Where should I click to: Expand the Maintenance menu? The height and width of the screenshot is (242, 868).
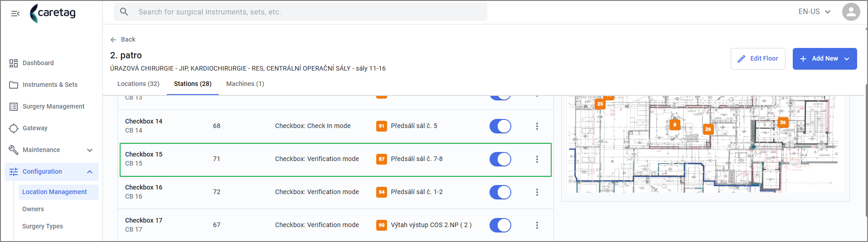tap(52, 150)
